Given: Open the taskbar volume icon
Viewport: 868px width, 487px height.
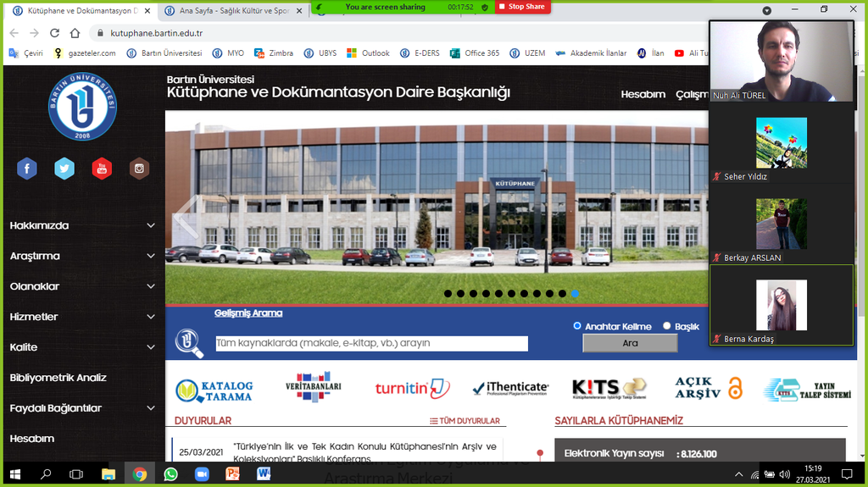Looking at the screenshot, I should coord(784,474).
